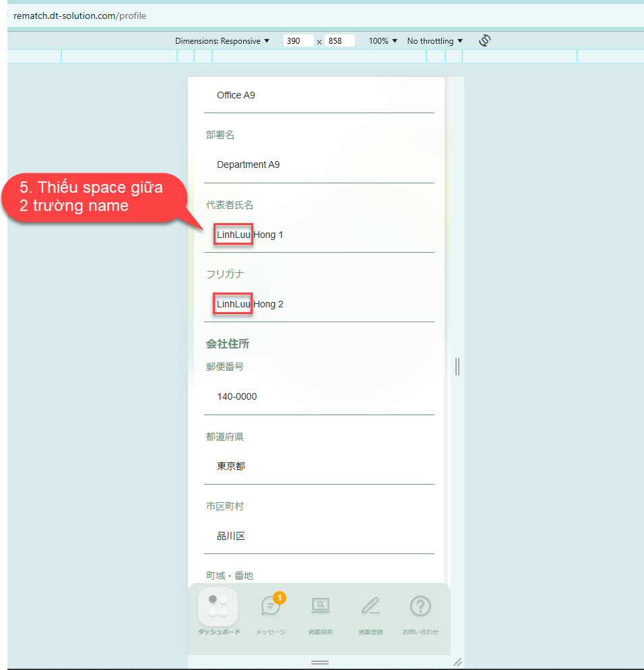
Task: Select the フリガナ field showing Hong 2
Action: pyautogui.click(x=250, y=304)
